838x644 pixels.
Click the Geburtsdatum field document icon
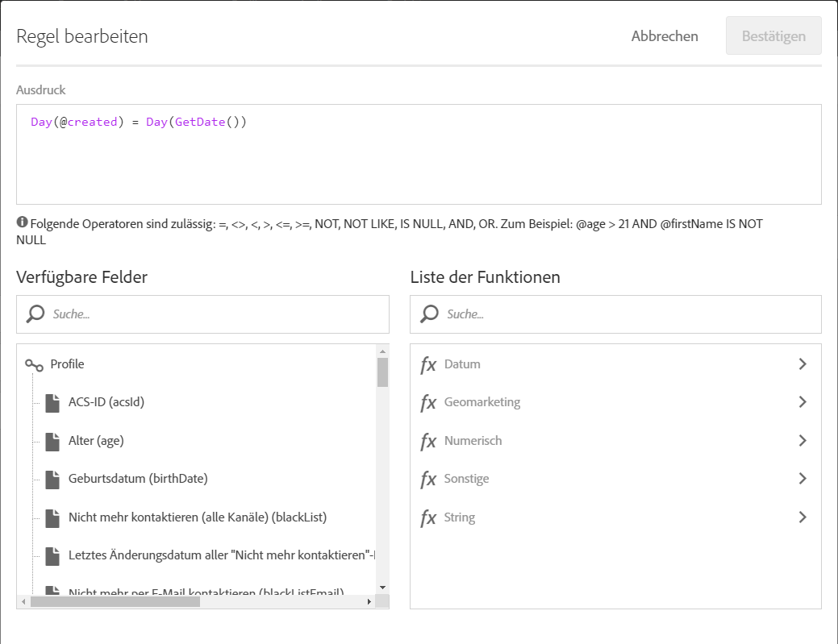pyautogui.click(x=52, y=479)
